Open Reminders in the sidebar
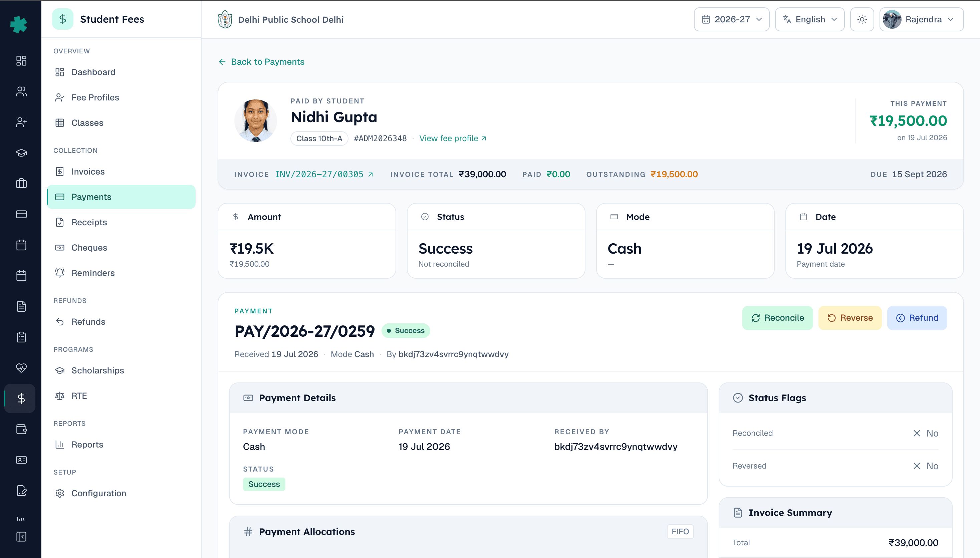The height and width of the screenshot is (558, 980). pyautogui.click(x=121, y=273)
